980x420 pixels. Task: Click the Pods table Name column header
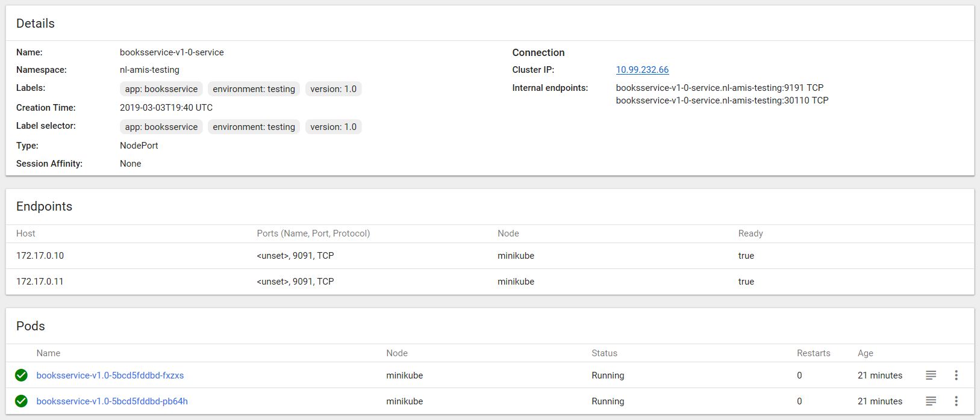(48, 353)
